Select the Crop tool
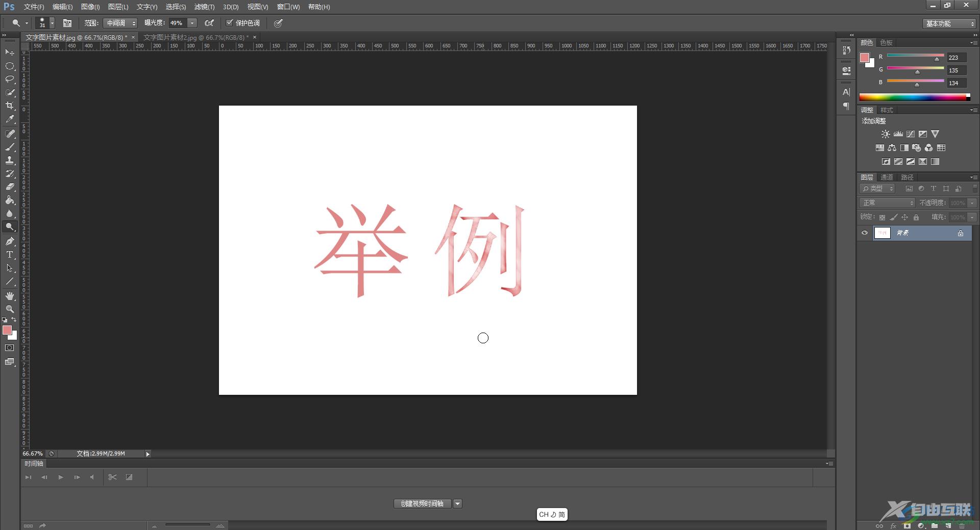The height and width of the screenshot is (530, 980). click(x=10, y=106)
